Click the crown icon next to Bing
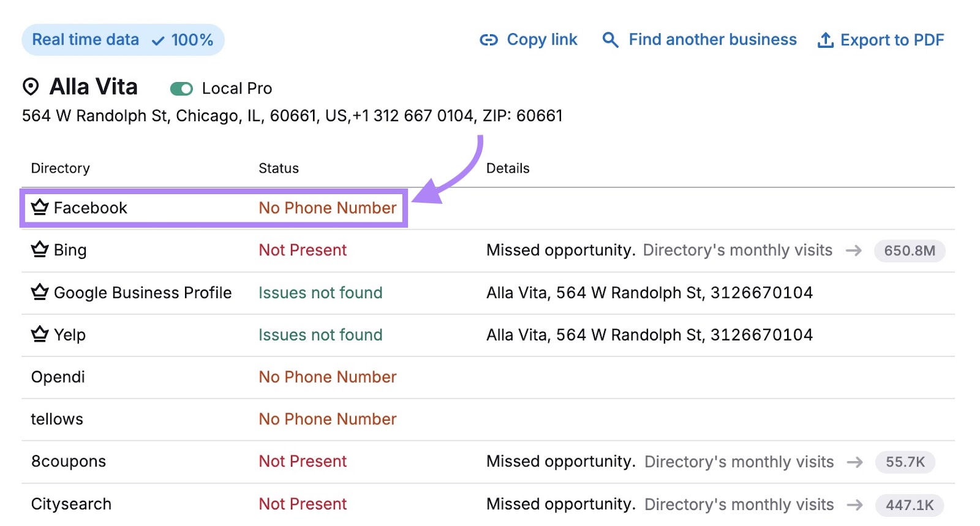The width and height of the screenshot is (980, 526). tap(40, 250)
